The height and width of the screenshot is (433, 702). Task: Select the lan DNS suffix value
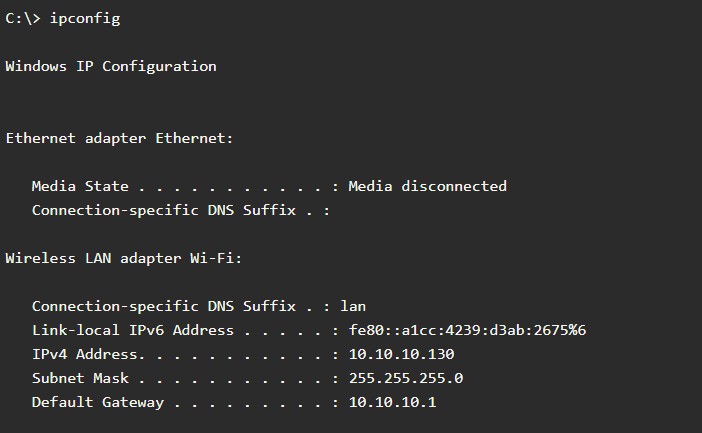353,306
